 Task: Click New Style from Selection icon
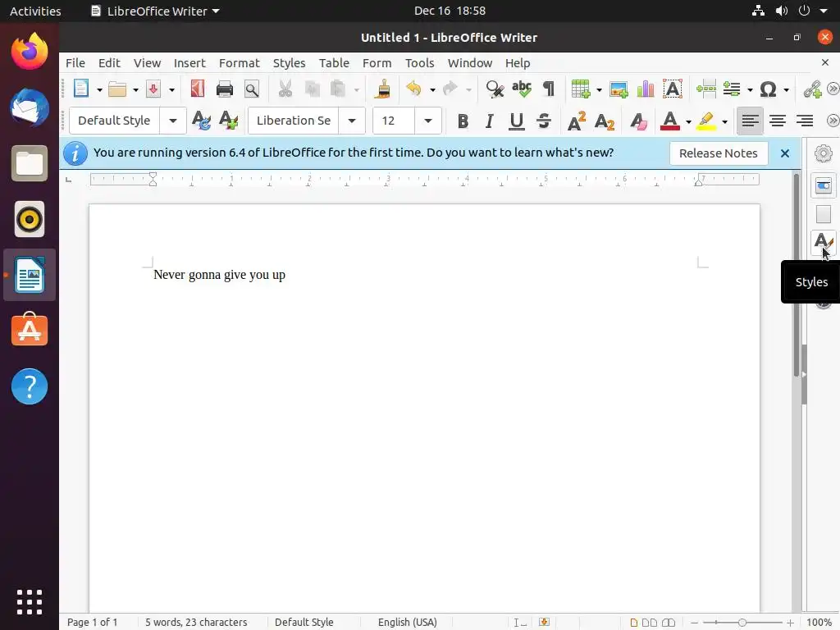(228, 121)
